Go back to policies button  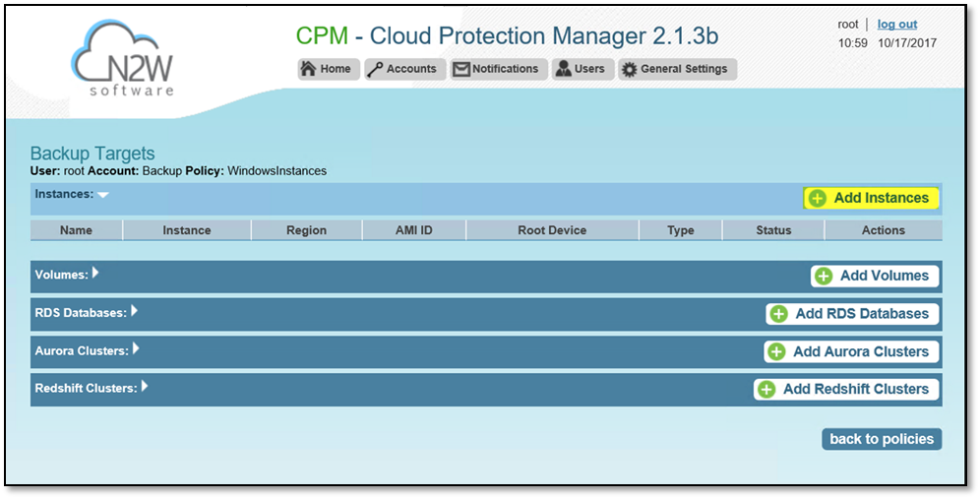(x=882, y=439)
